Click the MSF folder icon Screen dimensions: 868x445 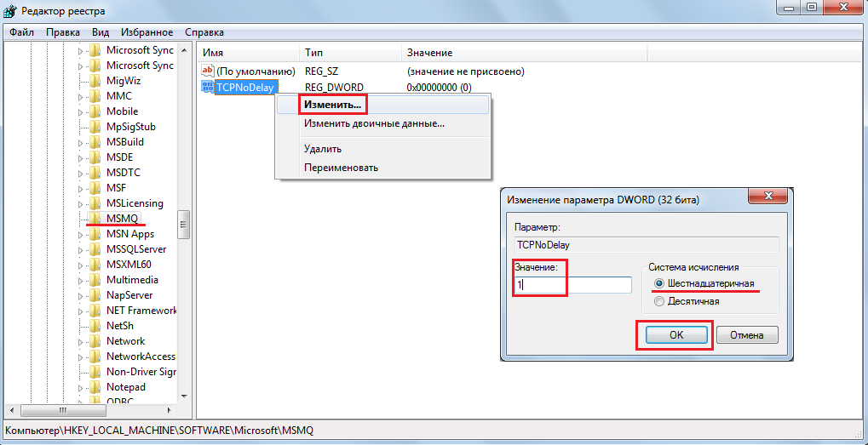pyautogui.click(x=95, y=188)
